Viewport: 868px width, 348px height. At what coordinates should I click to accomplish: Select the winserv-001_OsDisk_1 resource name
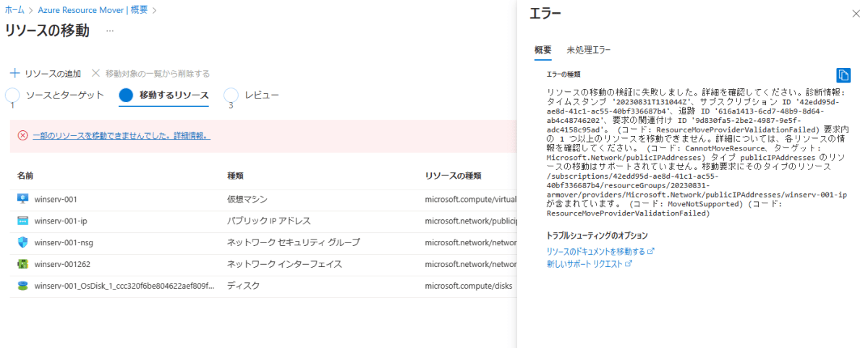pyautogui.click(x=124, y=286)
